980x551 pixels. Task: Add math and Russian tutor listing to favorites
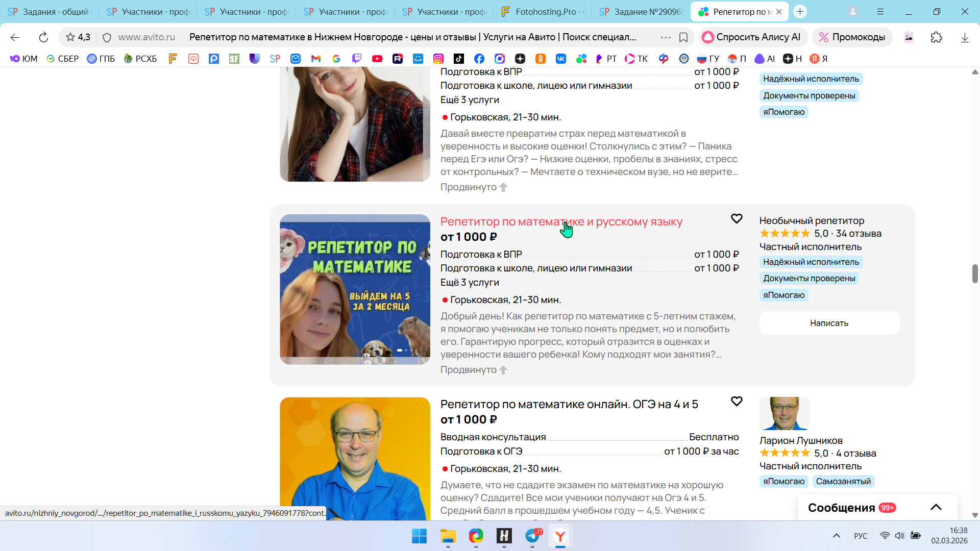[x=736, y=219]
